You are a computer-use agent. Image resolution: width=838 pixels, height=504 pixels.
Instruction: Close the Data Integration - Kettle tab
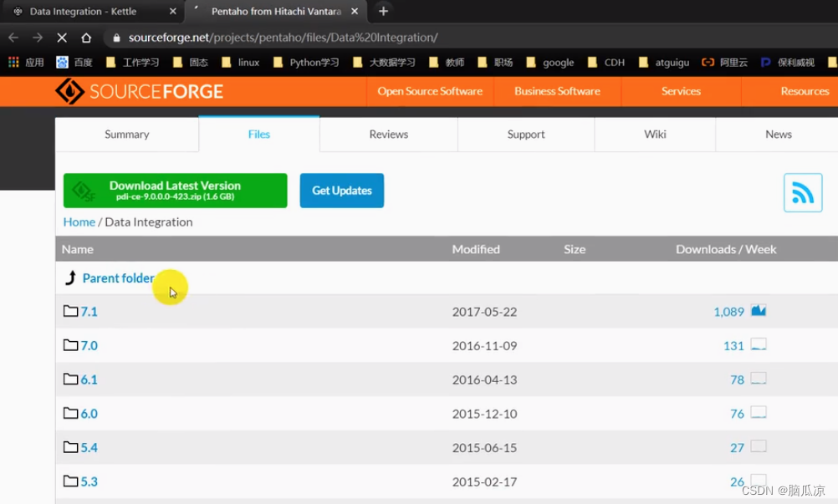coord(172,11)
